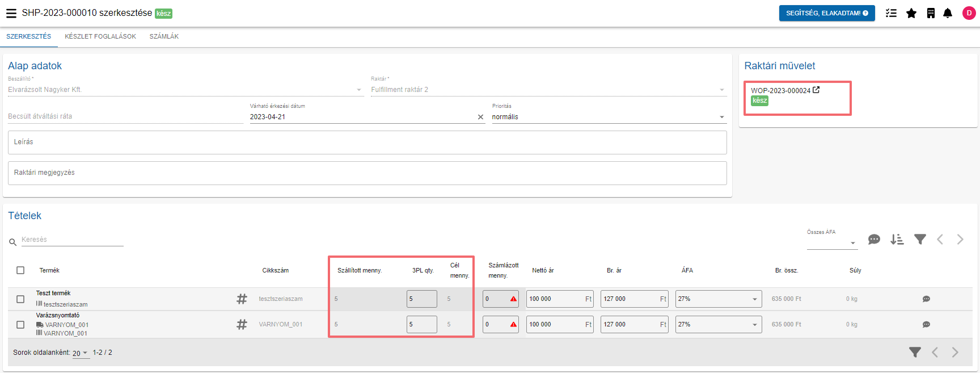The width and height of the screenshot is (980, 373).
Task: Go to next page at table top
Action: point(960,240)
